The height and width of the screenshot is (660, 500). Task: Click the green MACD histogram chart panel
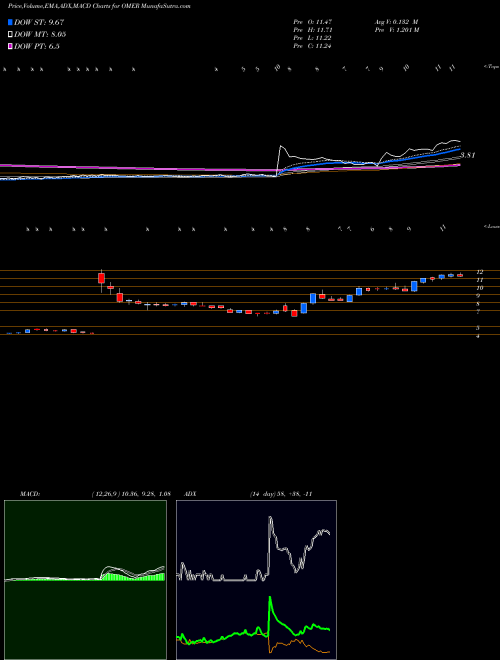tap(85, 580)
